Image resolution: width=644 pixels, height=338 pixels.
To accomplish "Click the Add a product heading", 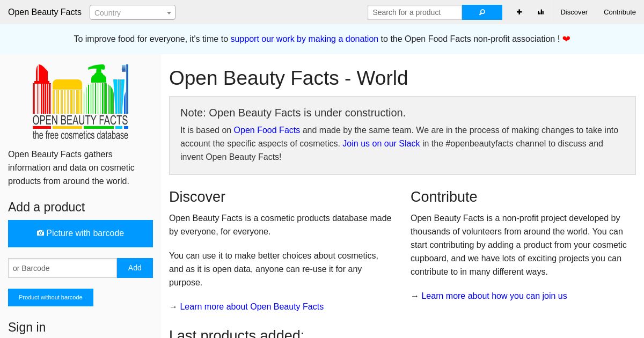I will coord(47,207).
